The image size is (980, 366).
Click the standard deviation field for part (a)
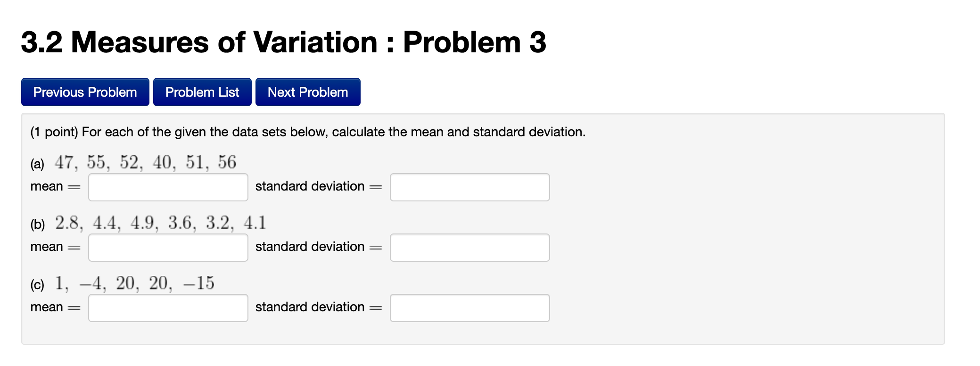[469, 187]
